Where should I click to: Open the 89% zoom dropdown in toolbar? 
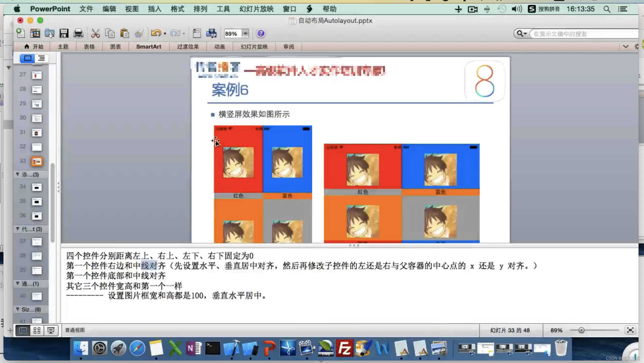tap(245, 33)
